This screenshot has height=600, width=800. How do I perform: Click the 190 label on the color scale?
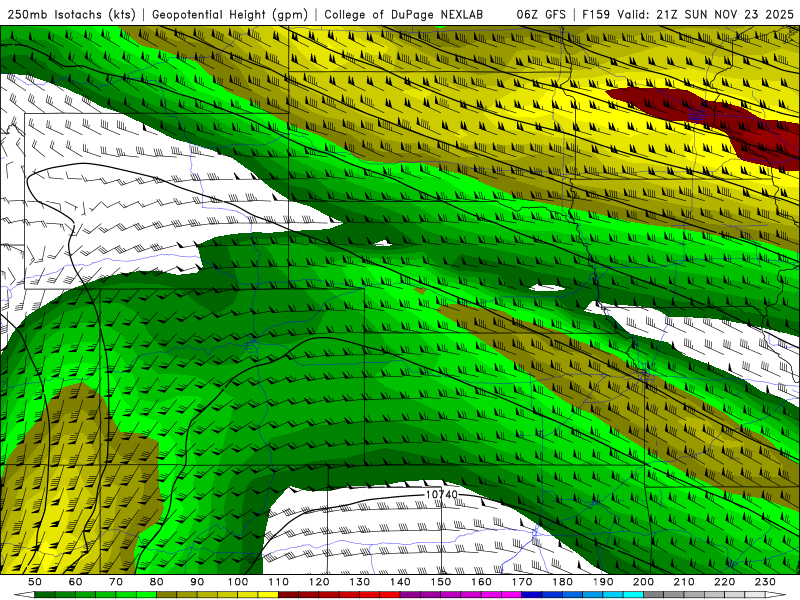pyautogui.click(x=603, y=582)
